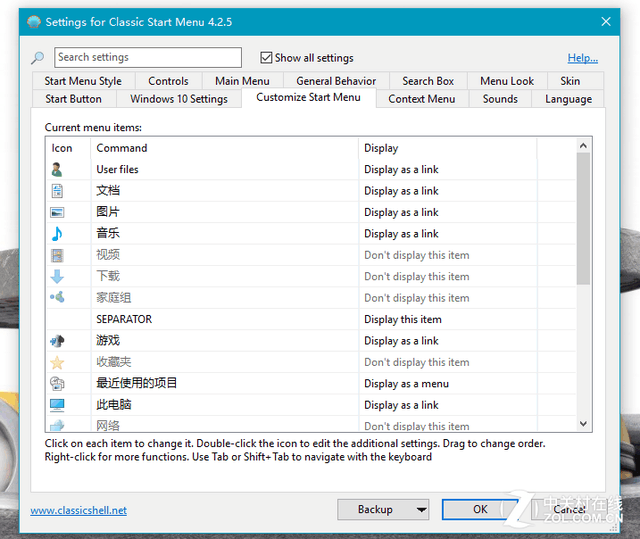Click the 此电脑 computer monitor icon
This screenshot has height=539, width=640.
pos(57,405)
